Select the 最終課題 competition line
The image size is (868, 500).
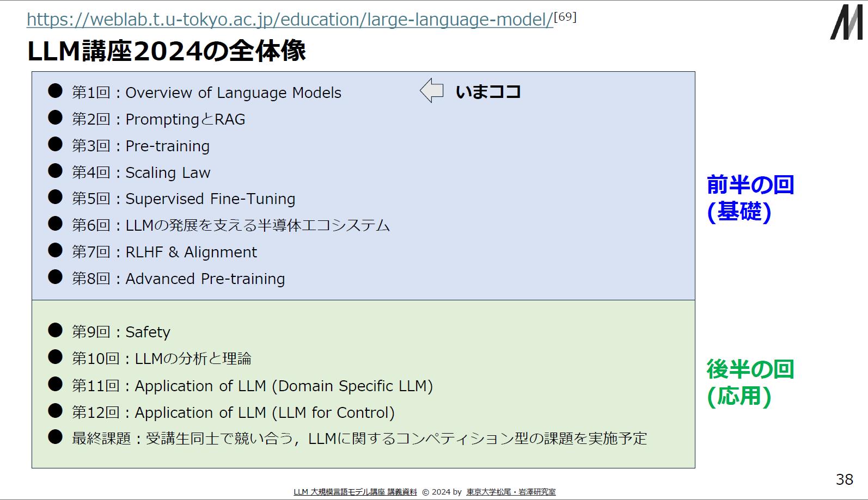pyautogui.click(x=359, y=439)
